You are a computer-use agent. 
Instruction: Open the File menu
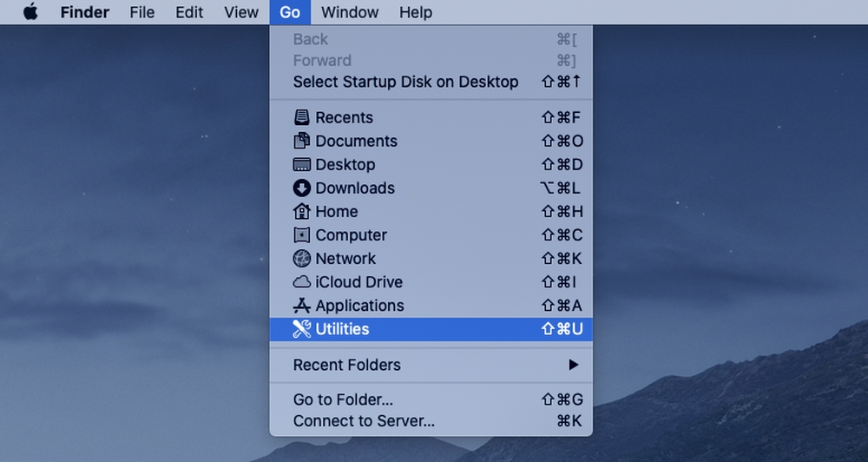[x=142, y=12]
